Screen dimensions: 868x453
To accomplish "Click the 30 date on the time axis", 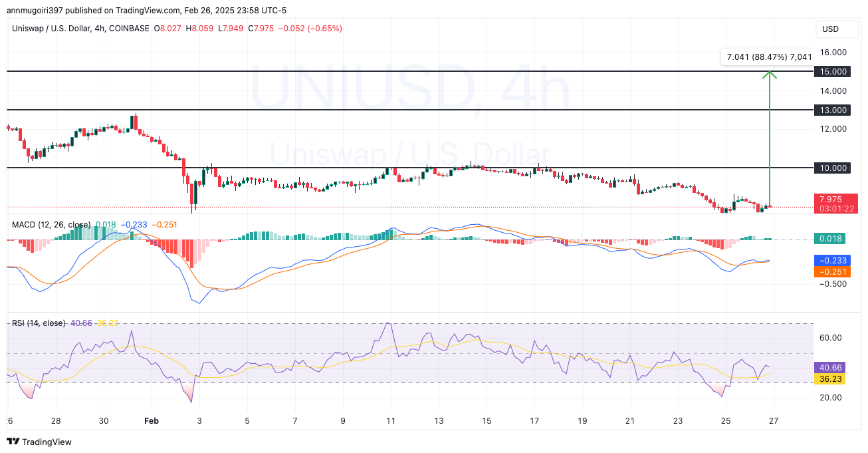I will pyautogui.click(x=104, y=420).
